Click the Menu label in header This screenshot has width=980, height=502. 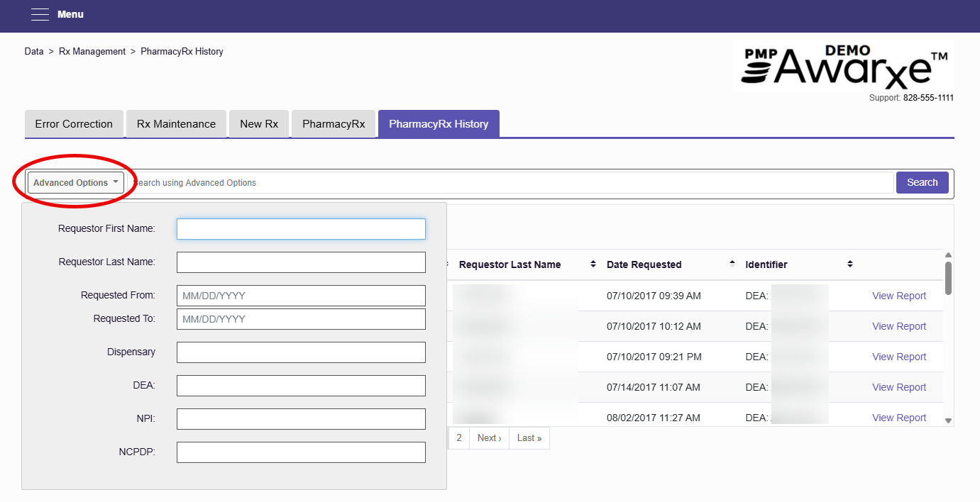click(70, 14)
